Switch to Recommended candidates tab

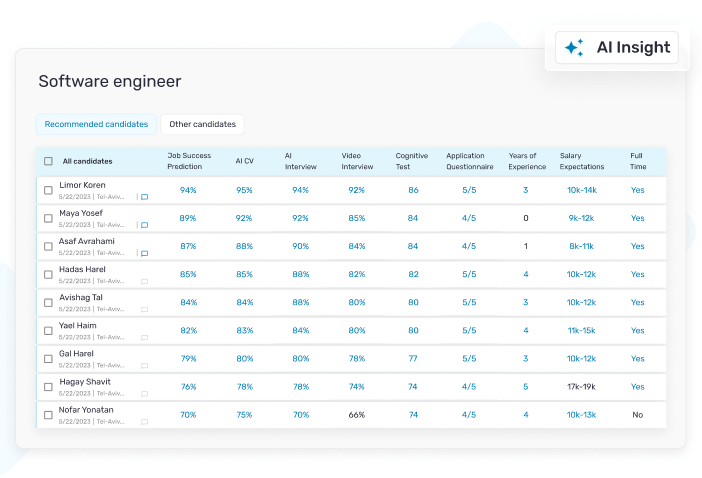click(96, 124)
